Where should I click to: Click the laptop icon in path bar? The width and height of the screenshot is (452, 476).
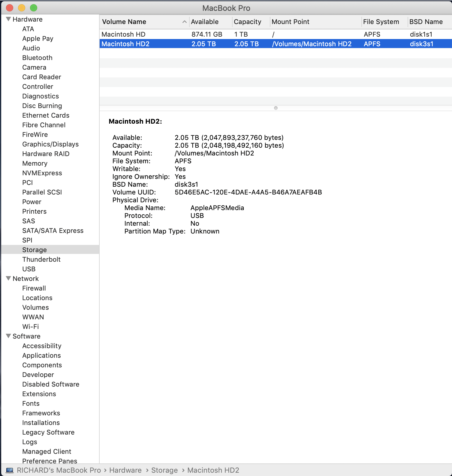(x=10, y=470)
